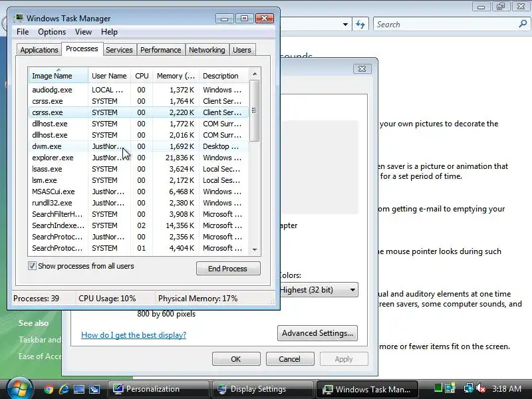Select dllhost.exe row with 2,016 K
This screenshot has width=532, height=399.
coord(138,135)
